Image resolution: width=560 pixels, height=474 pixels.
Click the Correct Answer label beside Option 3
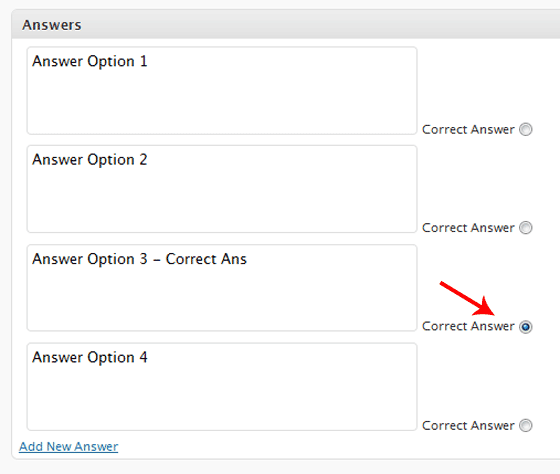[x=468, y=326]
